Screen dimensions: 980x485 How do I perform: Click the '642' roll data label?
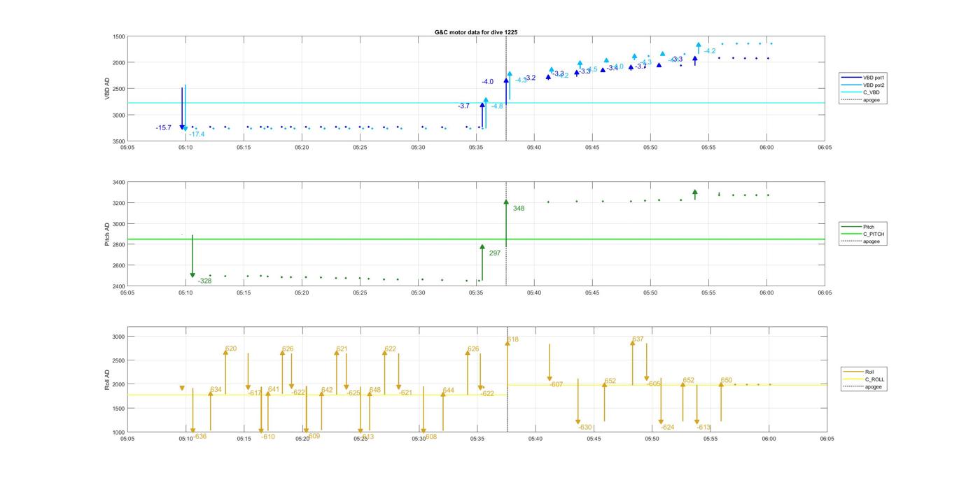pyautogui.click(x=327, y=390)
